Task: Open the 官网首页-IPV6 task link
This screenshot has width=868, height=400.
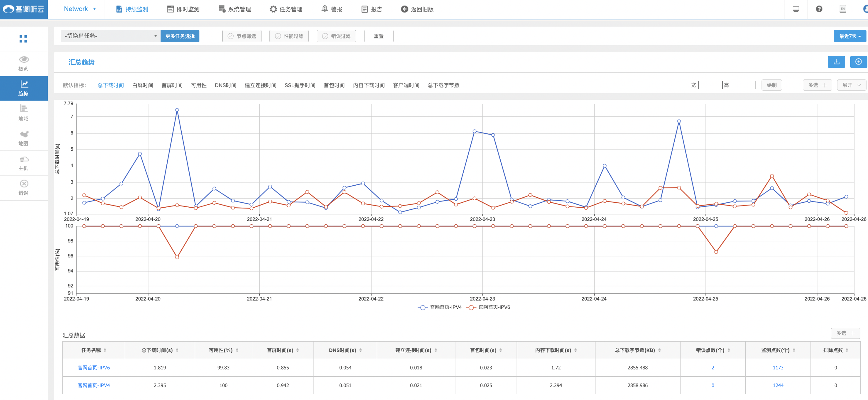Action: 94,368
